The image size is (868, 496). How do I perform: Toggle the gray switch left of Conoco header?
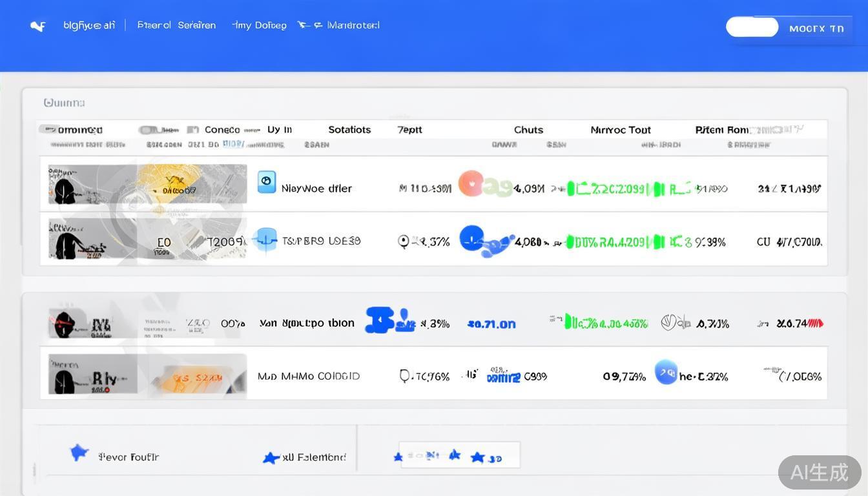coord(149,130)
